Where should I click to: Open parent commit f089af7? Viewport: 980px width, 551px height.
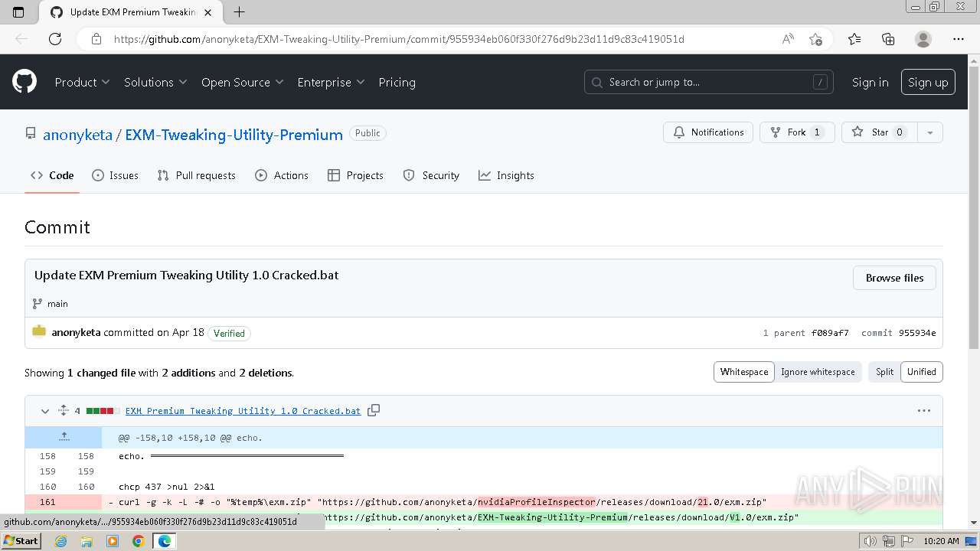(x=830, y=333)
